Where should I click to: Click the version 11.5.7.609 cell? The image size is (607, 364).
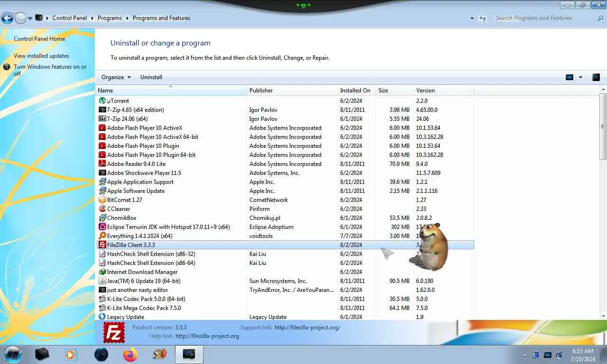pos(428,173)
